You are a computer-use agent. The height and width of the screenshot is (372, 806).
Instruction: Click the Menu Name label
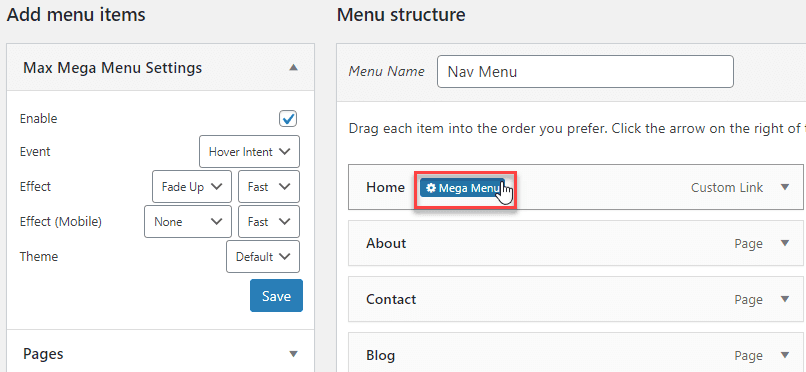[387, 71]
